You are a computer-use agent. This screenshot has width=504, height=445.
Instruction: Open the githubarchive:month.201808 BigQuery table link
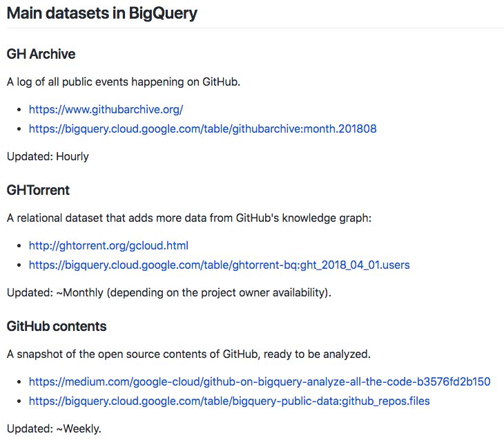click(x=202, y=129)
